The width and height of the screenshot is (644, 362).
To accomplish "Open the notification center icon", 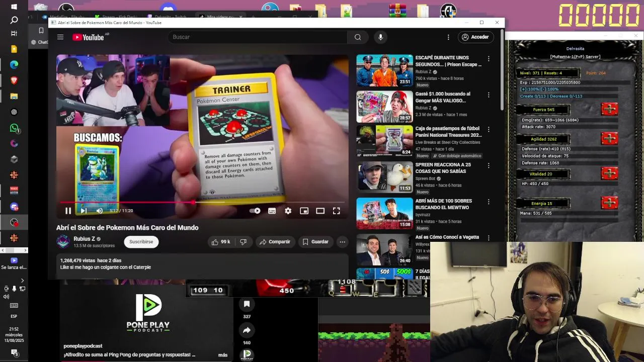I will (x=14, y=353).
